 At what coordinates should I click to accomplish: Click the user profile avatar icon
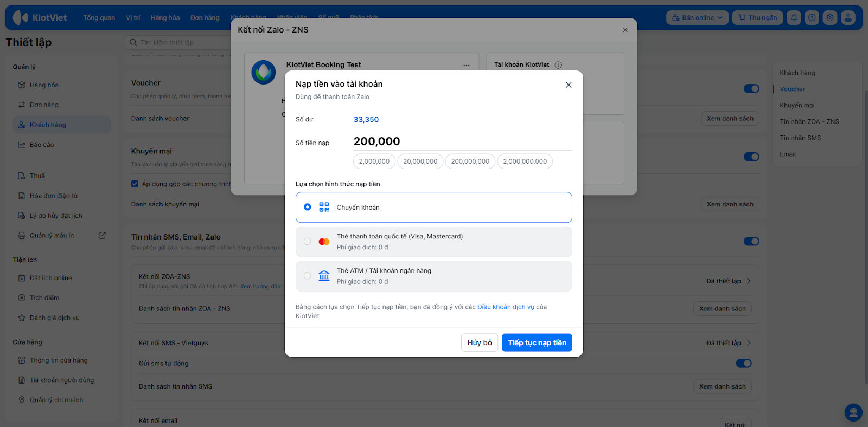point(848,18)
